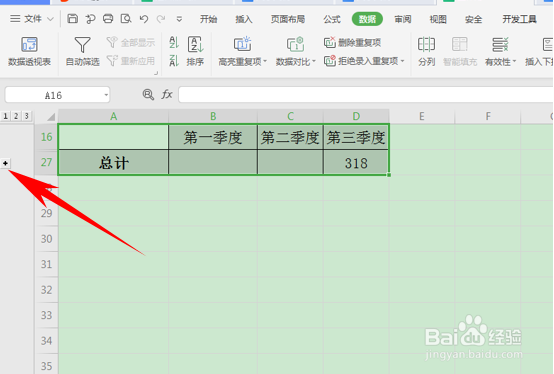Screen dimensions: 554x374
Task: Click the print preview icon
Action: click(x=126, y=18)
